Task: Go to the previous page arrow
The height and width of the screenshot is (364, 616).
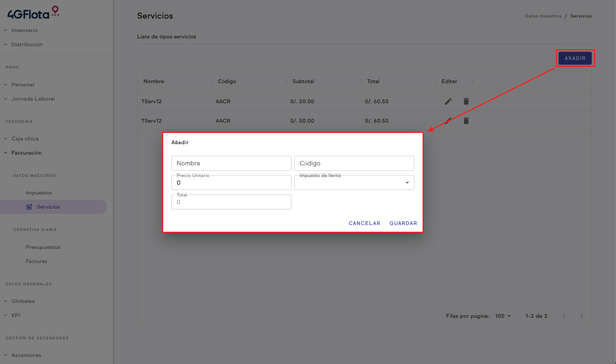Action: (563, 316)
